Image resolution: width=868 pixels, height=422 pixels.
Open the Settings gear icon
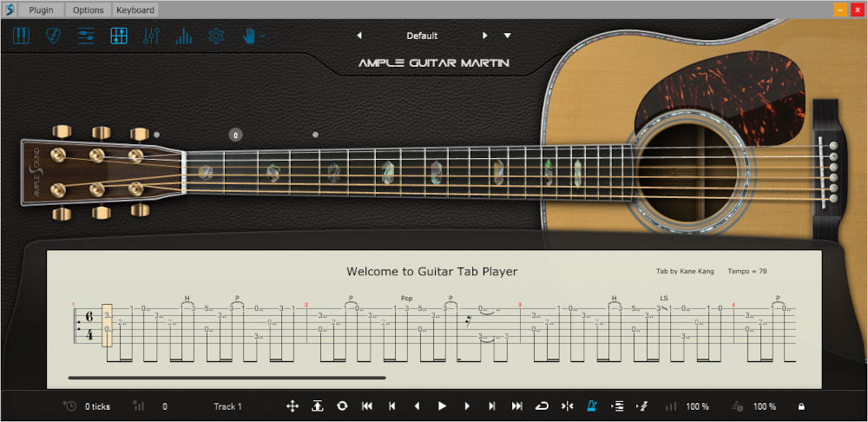point(216,36)
